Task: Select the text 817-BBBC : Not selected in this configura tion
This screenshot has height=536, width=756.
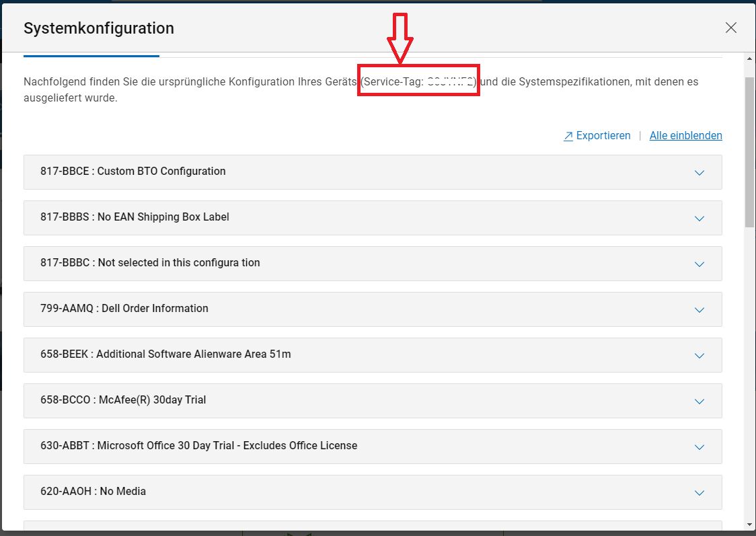Action: tap(150, 263)
